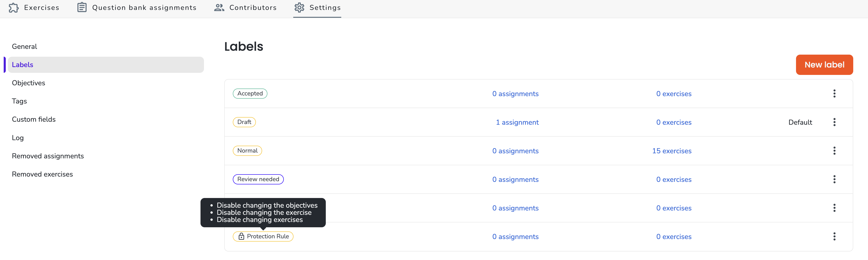
Task: Open the three-dot menu for Normal label
Action: 834,151
